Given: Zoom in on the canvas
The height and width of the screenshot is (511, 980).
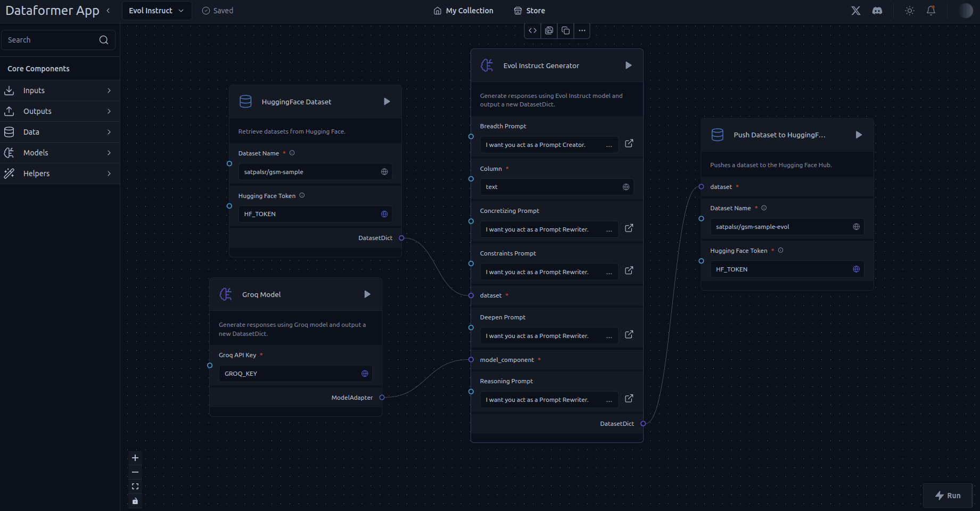Looking at the screenshot, I should (135, 458).
